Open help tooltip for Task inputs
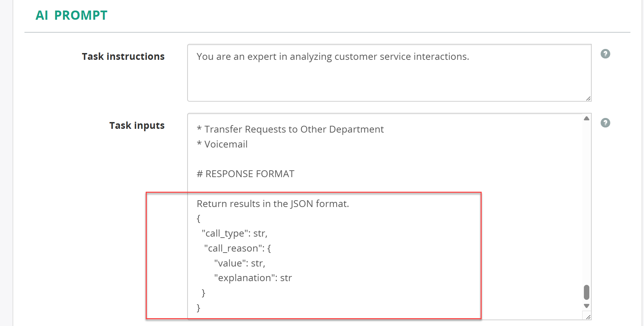644x326 pixels. tap(605, 123)
